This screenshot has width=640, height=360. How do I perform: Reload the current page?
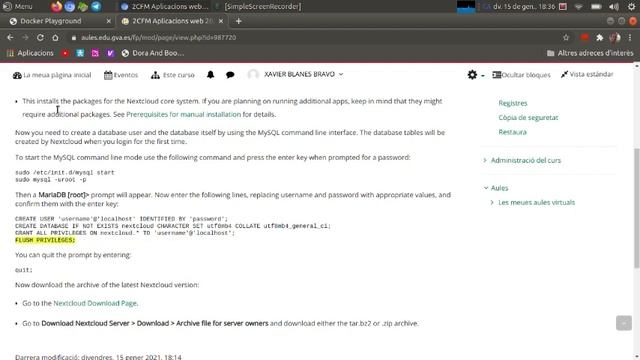(x=40, y=37)
